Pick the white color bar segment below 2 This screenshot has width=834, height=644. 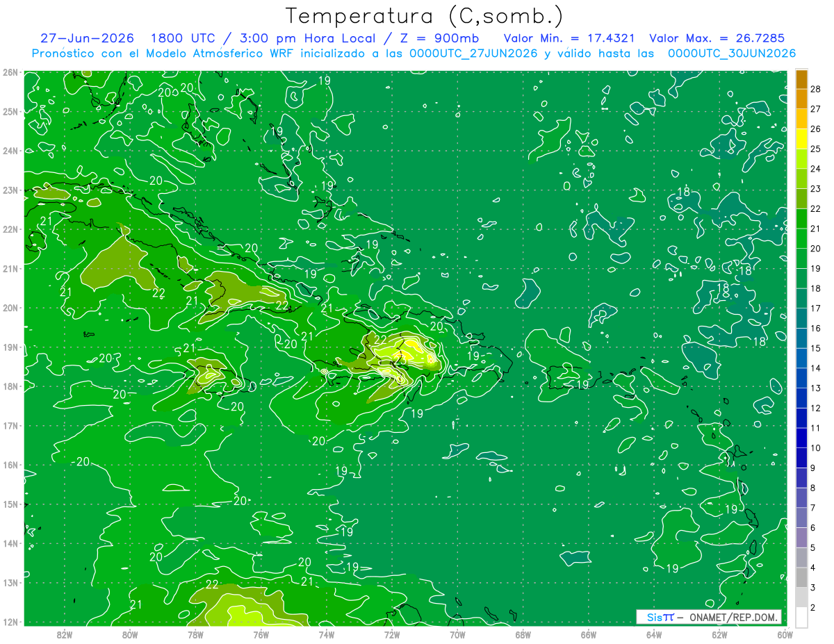click(801, 617)
